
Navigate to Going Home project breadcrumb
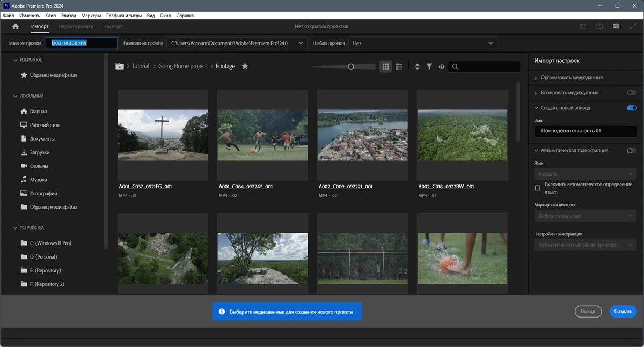182,67
